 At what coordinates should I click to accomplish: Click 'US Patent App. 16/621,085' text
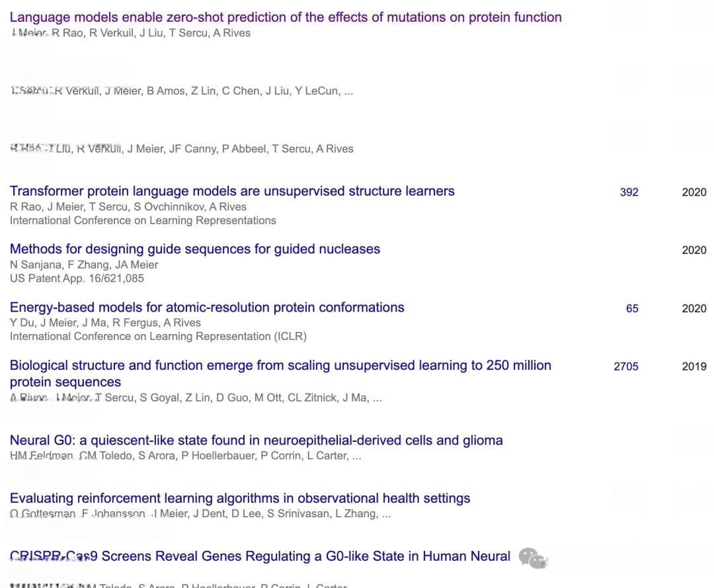point(77,278)
